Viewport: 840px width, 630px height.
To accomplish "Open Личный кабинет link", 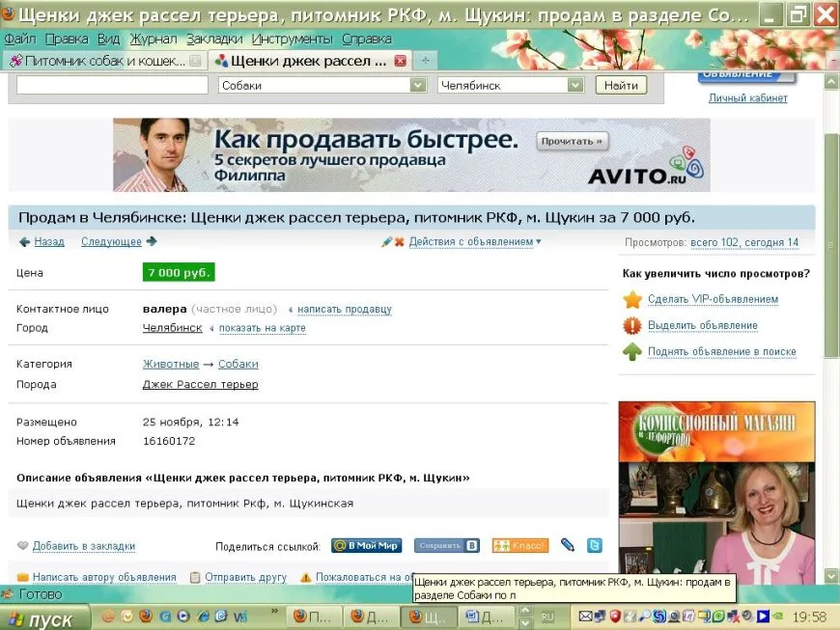I will coord(748,98).
